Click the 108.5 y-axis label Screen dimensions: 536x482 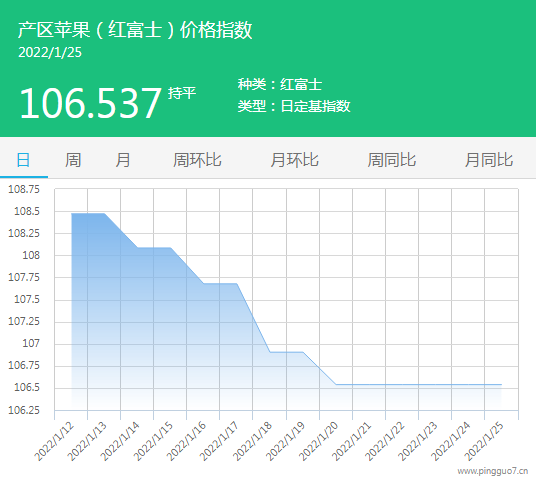pyautogui.click(x=27, y=211)
